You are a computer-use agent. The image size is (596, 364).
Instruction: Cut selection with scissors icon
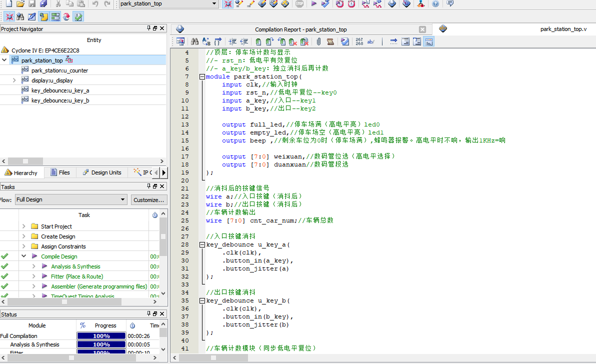(x=58, y=4)
